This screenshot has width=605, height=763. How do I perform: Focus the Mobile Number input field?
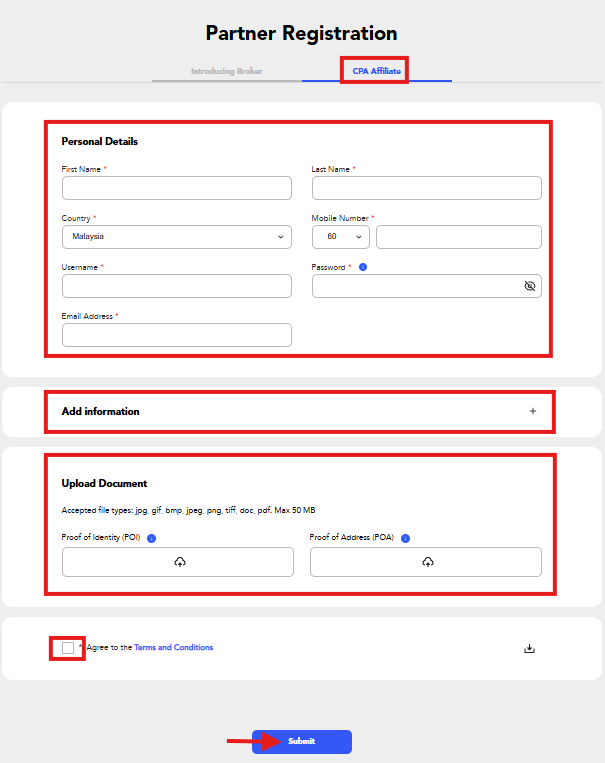click(x=458, y=237)
